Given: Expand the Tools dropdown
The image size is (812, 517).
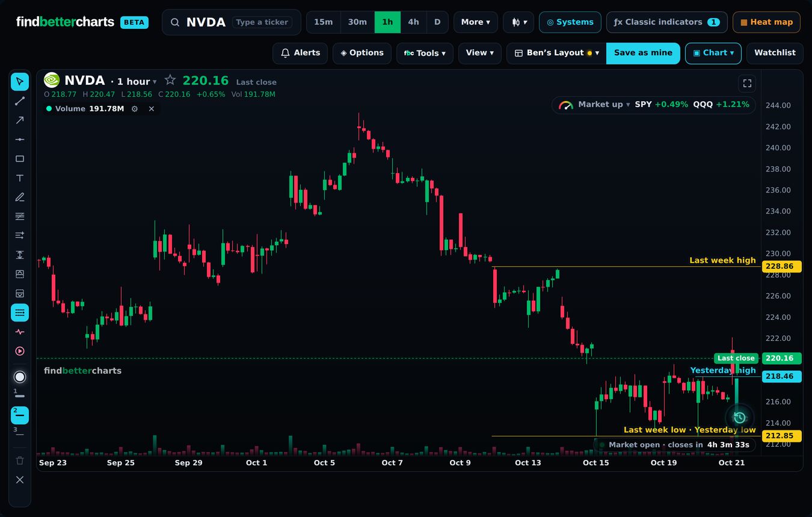Looking at the screenshot, I should [x=425, y=53].
